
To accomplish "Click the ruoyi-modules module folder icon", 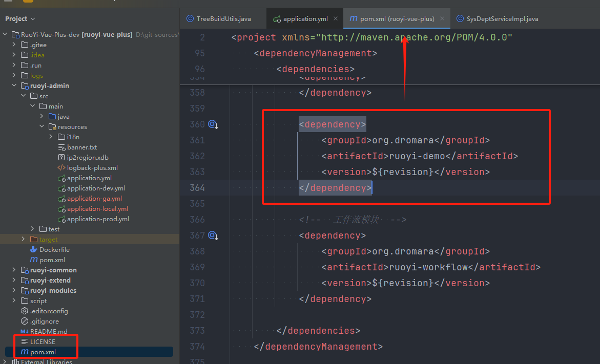I will pyautogui.click(x=25, y=291).
